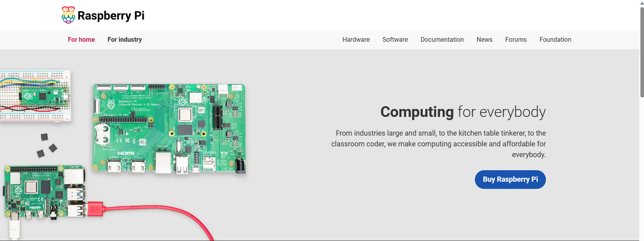Viewport: 644px width, 241px height.
Task: Click the paragraph starting 'From industries large and small'
Action: tap(438, 144)
